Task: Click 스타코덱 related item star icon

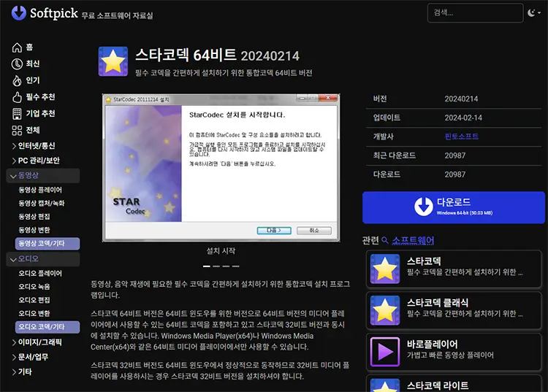Action: click(385, 269)
